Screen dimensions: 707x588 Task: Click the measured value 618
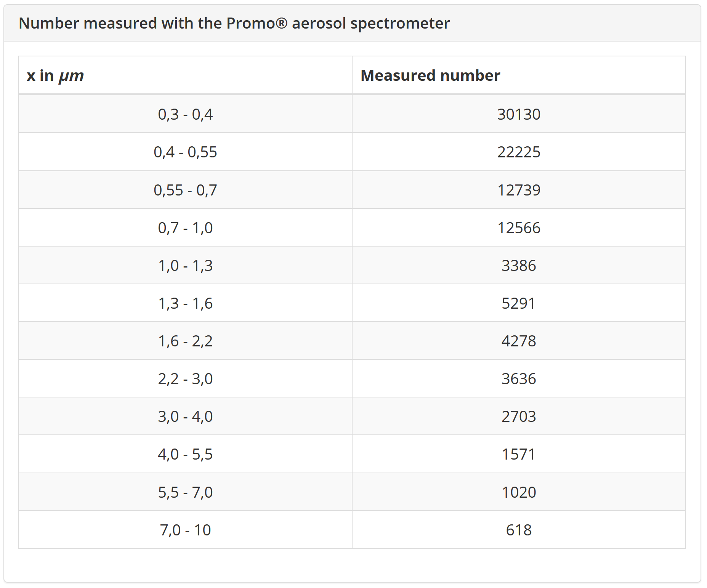(x=519, y=530)
